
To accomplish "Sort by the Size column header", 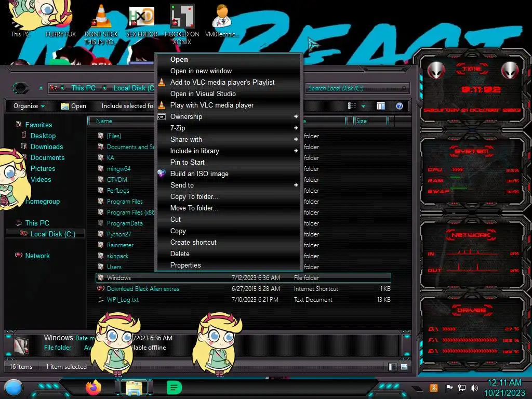I will click(x=370, y=121).
